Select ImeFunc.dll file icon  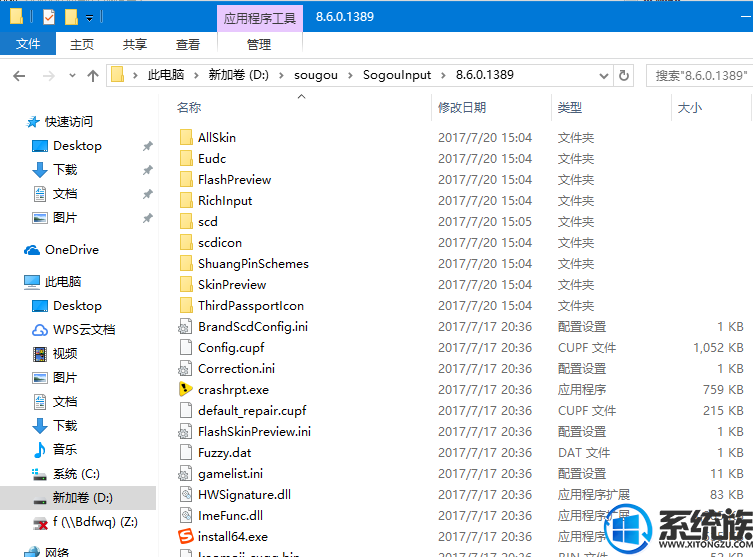point(185,516)
